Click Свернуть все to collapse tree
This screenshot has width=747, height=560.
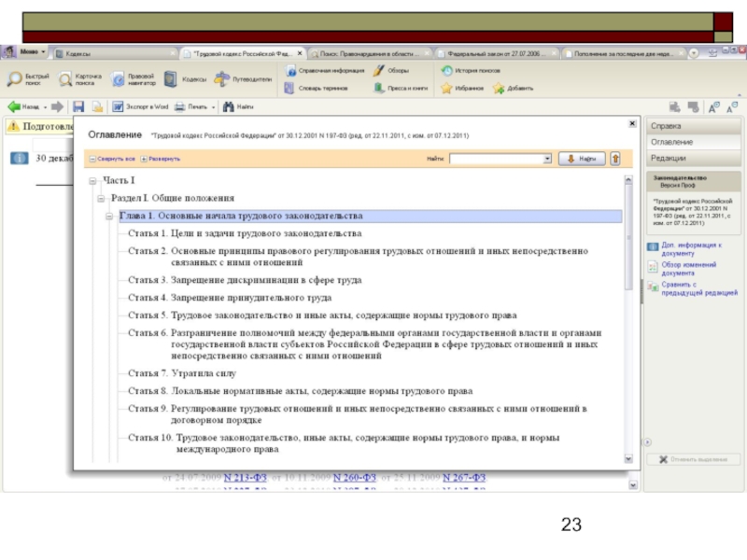click(x=112, y=159)
